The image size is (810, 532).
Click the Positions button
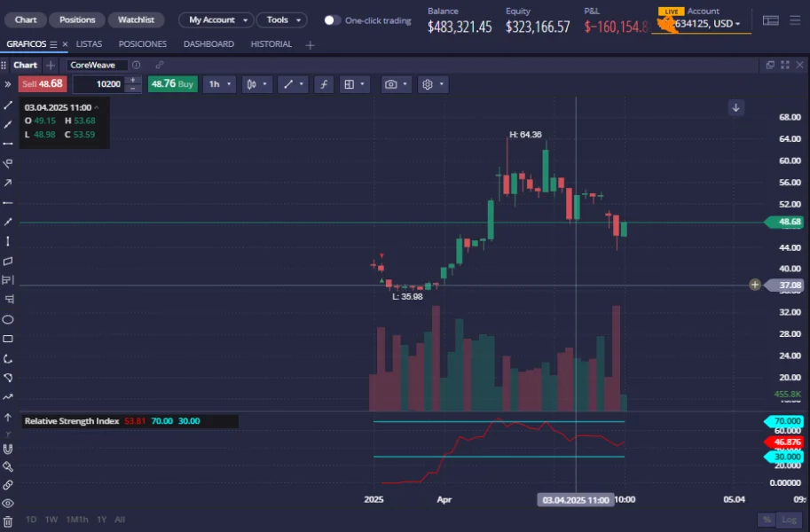[77, 20]
